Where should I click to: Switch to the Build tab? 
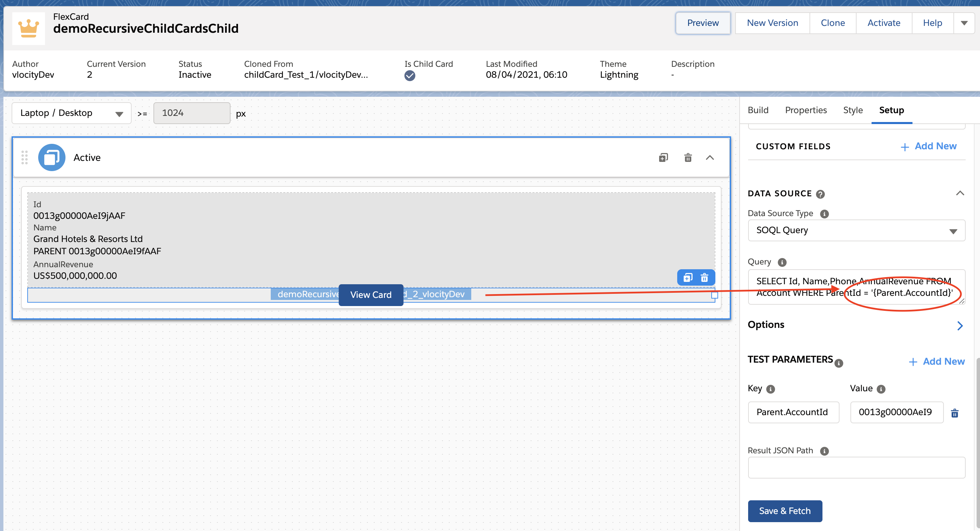click(x=758, y=110)
